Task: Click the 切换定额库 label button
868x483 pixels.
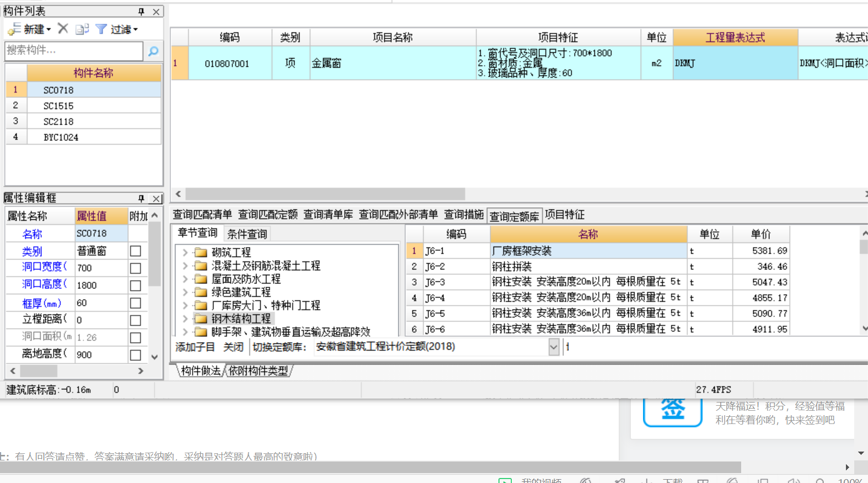Action: 279,347
